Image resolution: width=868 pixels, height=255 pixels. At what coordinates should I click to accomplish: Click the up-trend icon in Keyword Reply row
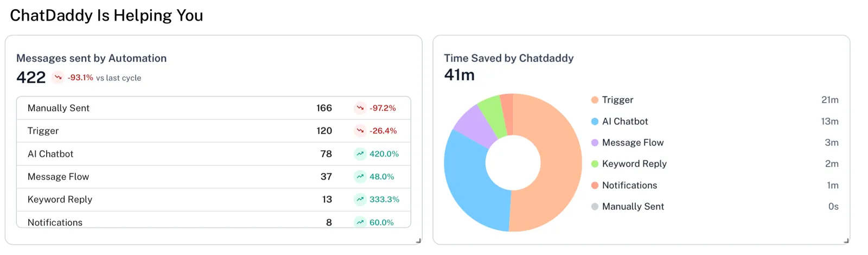tap(360, 199)
